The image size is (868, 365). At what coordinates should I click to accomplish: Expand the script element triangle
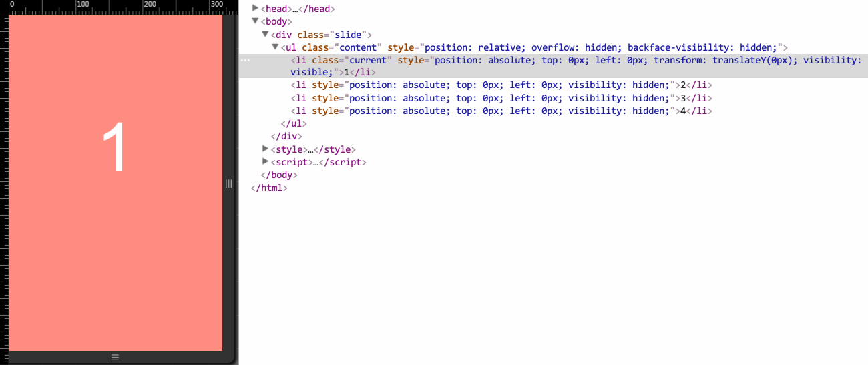[266, 161]
